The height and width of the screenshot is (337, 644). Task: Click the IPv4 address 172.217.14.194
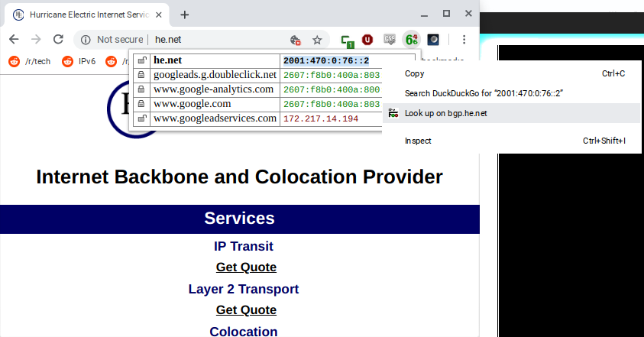[321, 118]
